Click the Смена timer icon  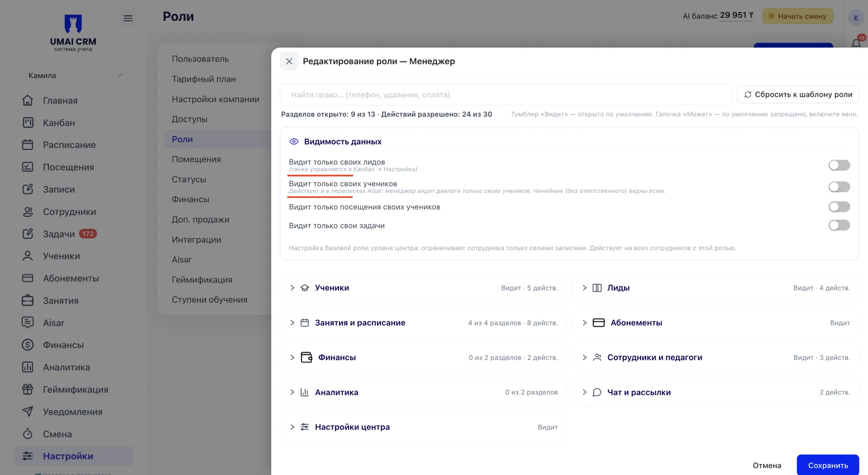point(28,434)
